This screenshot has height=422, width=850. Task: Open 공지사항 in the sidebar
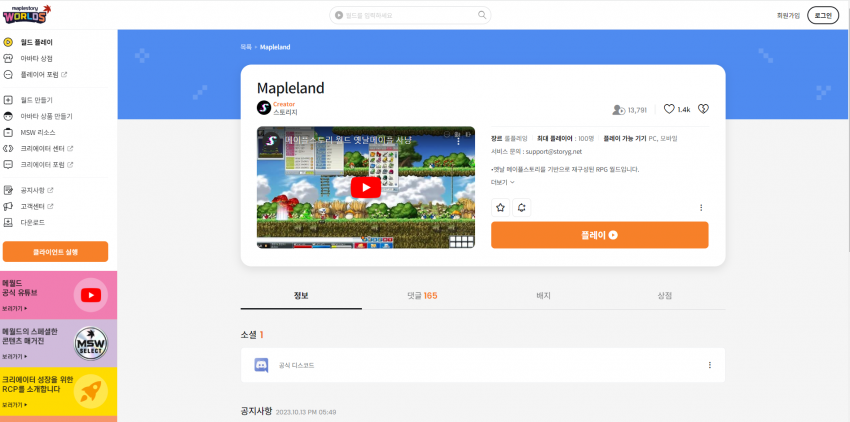click(36, 190)
